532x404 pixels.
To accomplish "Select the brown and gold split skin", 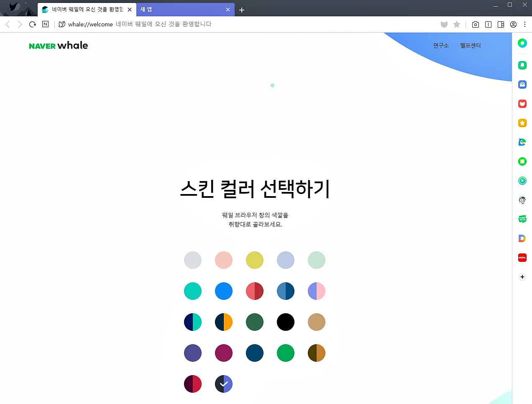I will pyautogui.click(x=317, y=353).
